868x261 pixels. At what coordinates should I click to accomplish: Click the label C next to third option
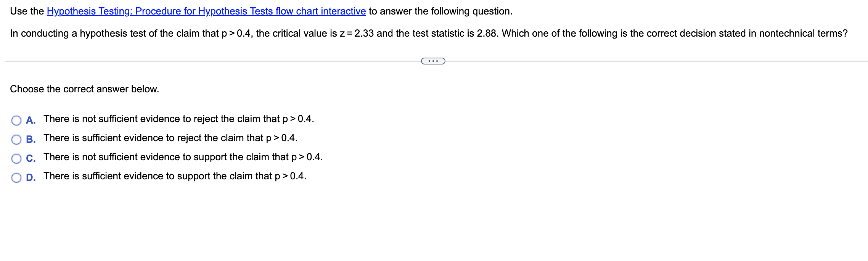pyautogui.click(x=30, y=158)
